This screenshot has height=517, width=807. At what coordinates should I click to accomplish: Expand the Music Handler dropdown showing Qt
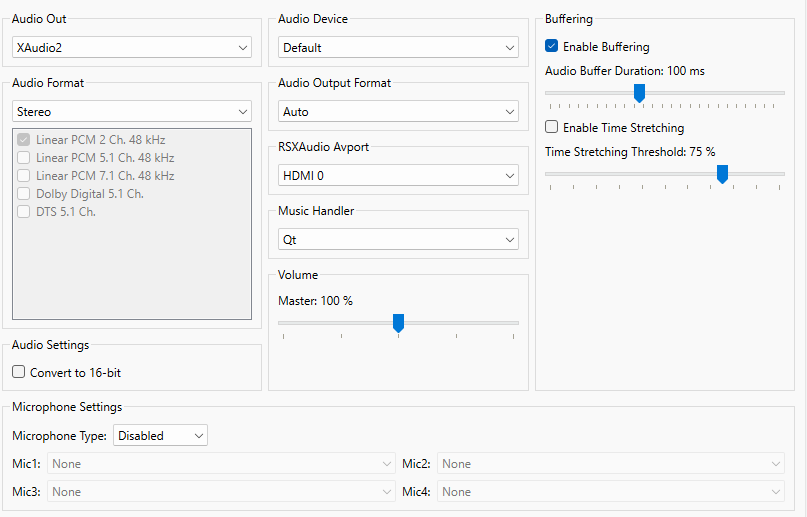point(398,240)
